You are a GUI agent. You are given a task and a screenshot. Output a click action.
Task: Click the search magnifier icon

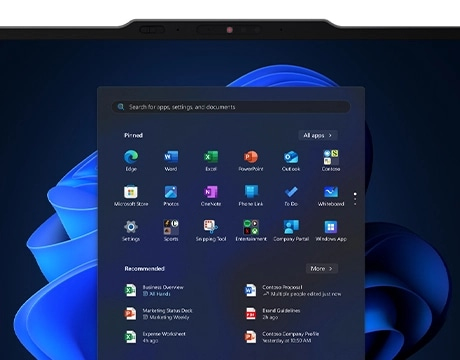click(121, 107)
